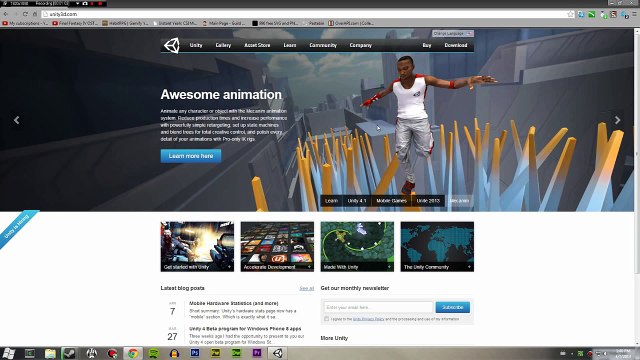
Task: Click the newsletter email input field
Action: (x=378, y=307)
